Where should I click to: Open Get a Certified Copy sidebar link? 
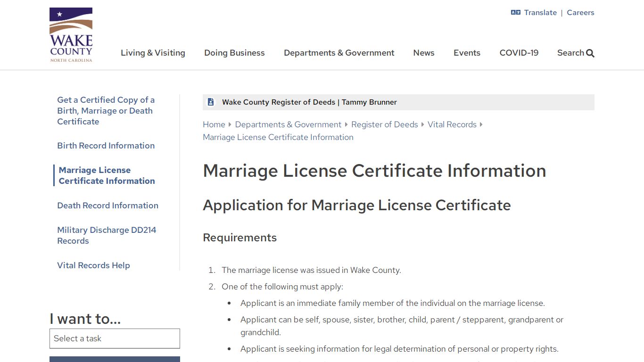coord(106,111)
